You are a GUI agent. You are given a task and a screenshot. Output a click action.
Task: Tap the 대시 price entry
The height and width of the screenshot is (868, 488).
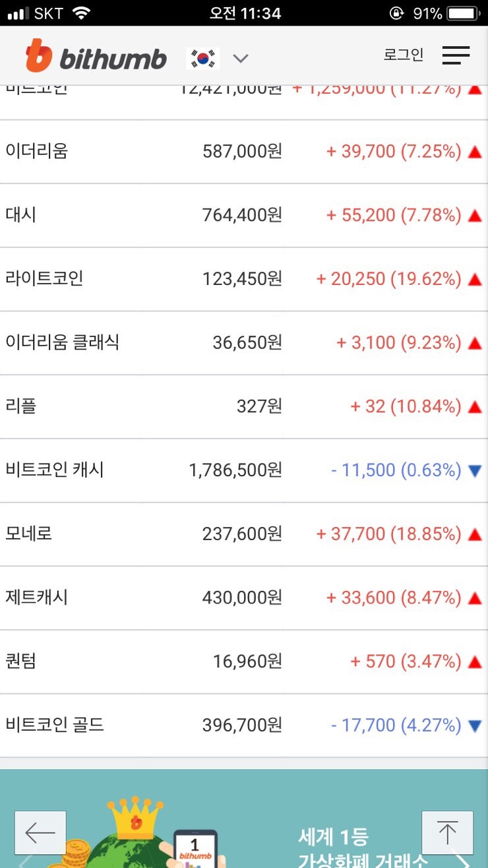pyautogui.click(x=244, y=215)
